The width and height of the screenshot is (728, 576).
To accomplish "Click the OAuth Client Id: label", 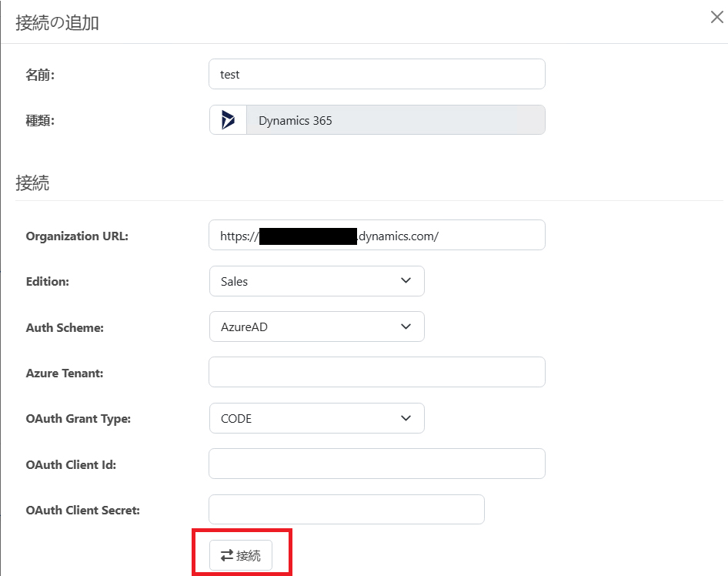I will tap(71, 464).
